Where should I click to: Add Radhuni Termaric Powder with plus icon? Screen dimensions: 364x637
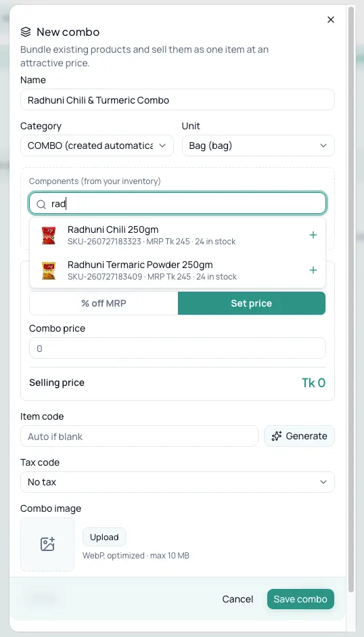coord(313,270)
